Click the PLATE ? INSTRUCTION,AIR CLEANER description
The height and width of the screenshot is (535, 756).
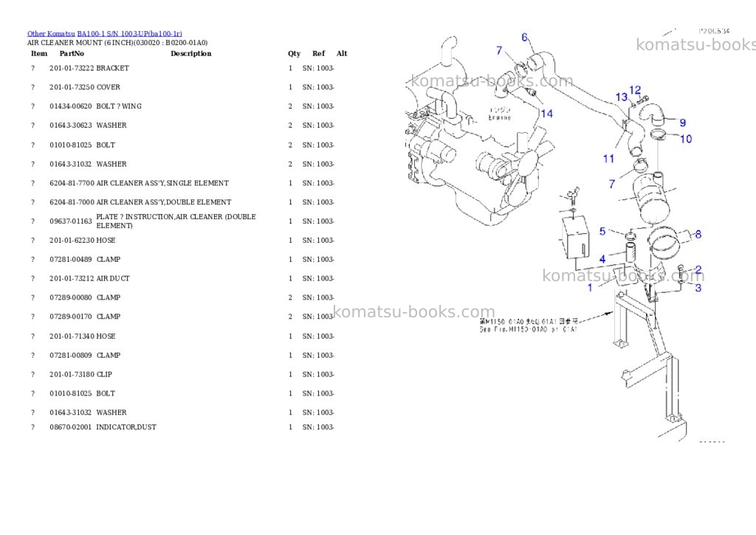[176, 221]
